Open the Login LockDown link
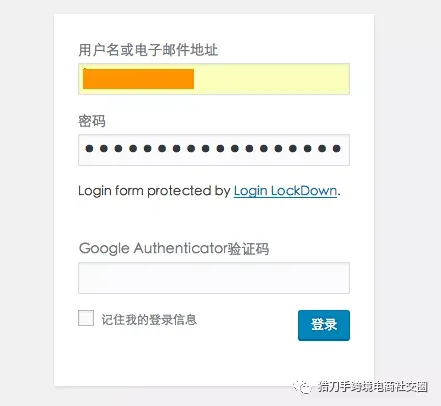This screenshot has width=441, height=406. (285, 191)
